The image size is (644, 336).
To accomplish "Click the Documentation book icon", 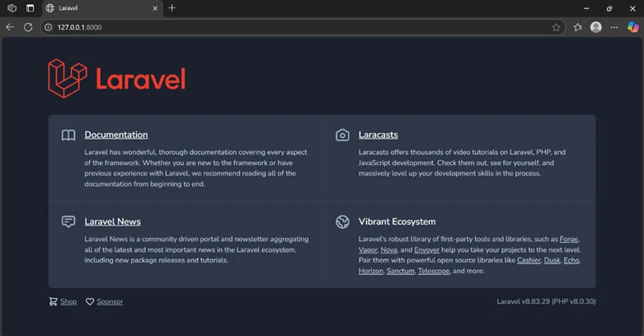I will 68,135.
